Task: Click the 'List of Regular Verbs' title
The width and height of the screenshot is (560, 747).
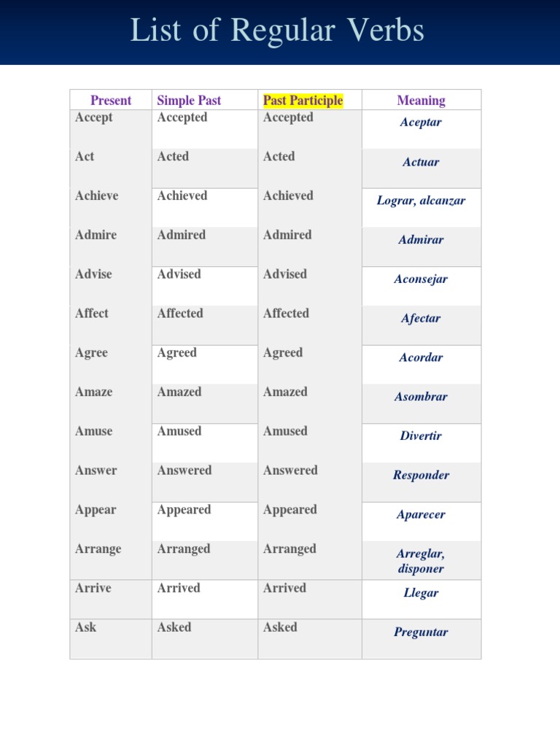Action: 277,31
